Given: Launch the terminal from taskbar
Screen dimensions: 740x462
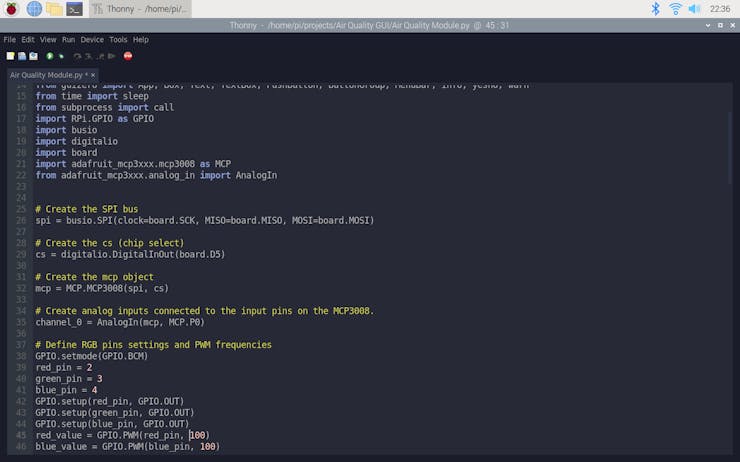Looking at the screenshot, I should [x=75, y=8].
